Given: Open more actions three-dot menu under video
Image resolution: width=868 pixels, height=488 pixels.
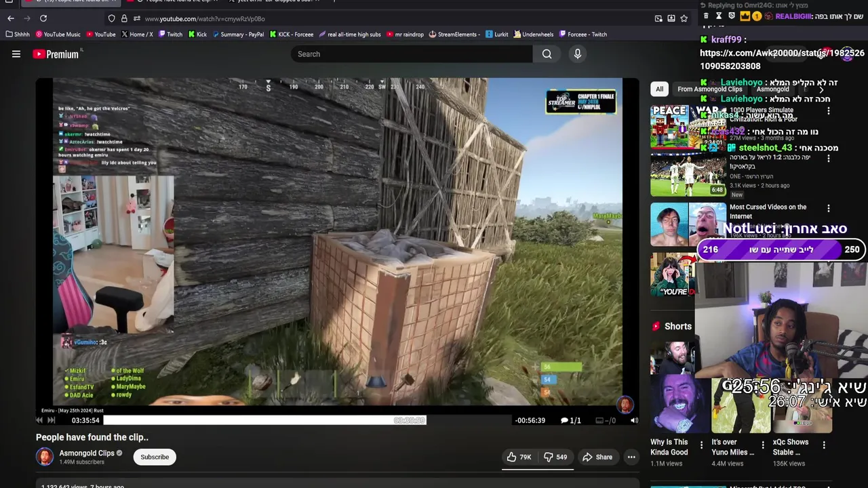Looking at the screenshot, I should [631, 457].
